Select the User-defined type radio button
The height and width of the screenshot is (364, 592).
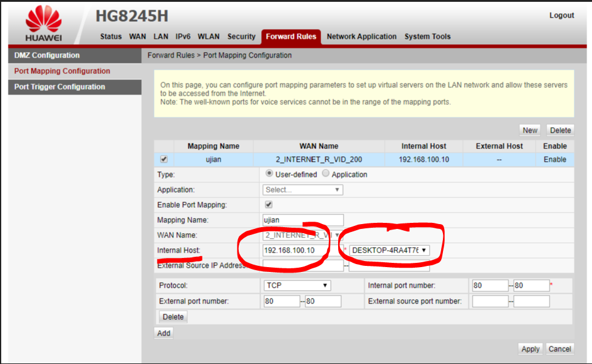tap(269, 173)
